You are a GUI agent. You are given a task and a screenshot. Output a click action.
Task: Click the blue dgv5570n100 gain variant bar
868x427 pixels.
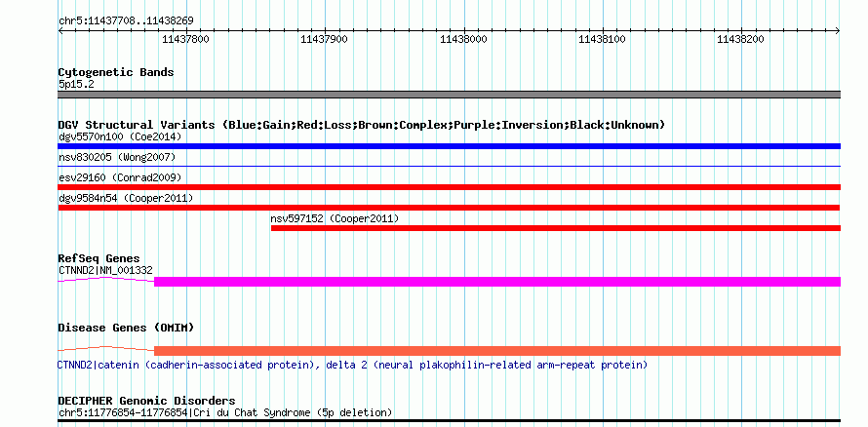tap(449, 146)
